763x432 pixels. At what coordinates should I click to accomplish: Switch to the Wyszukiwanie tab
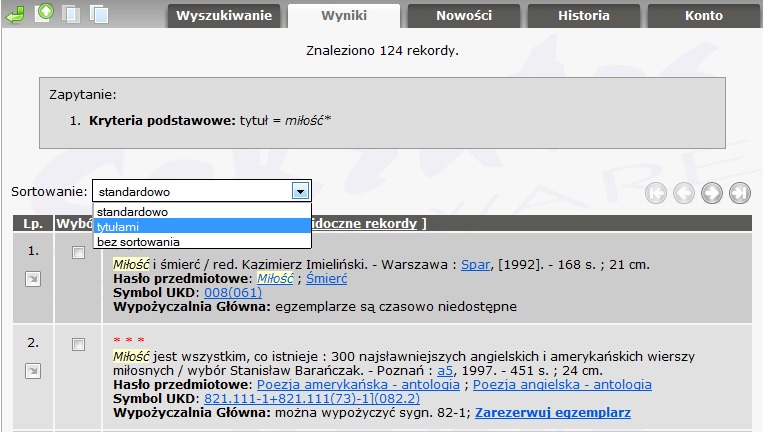224,16
